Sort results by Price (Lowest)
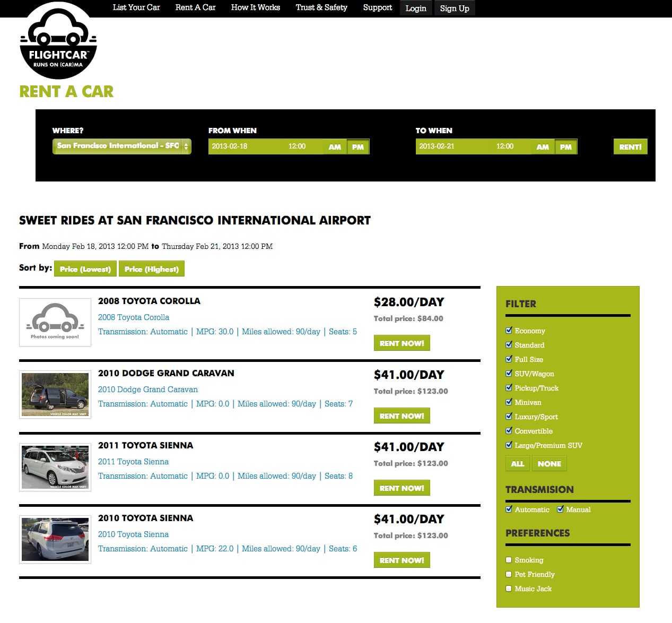This screenshot has width=672, height=623. coord(85,269)
